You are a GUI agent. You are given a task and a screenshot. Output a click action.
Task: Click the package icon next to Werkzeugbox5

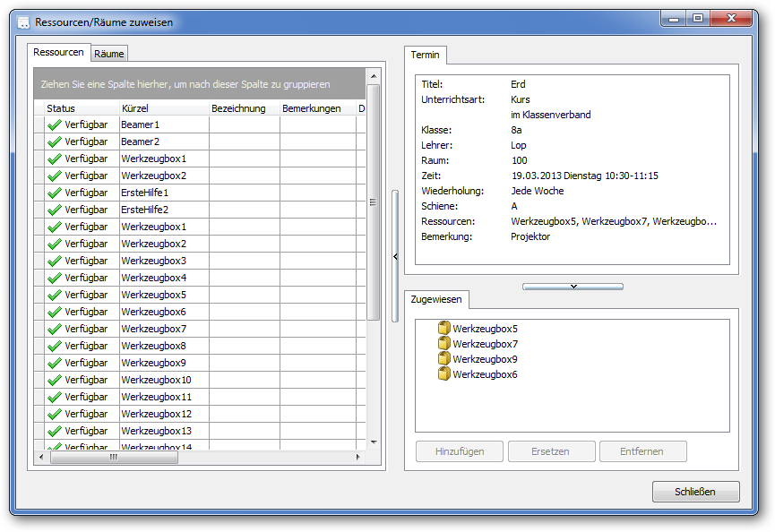[x=443, y=329]
